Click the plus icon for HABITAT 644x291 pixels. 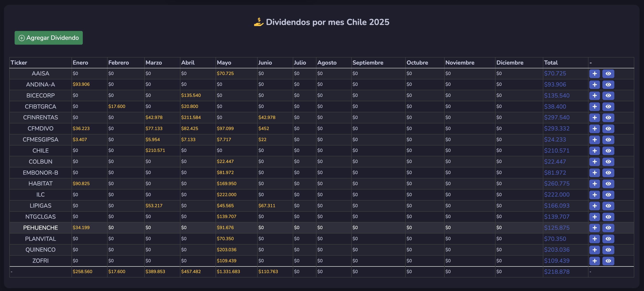[x=594, y=184]
